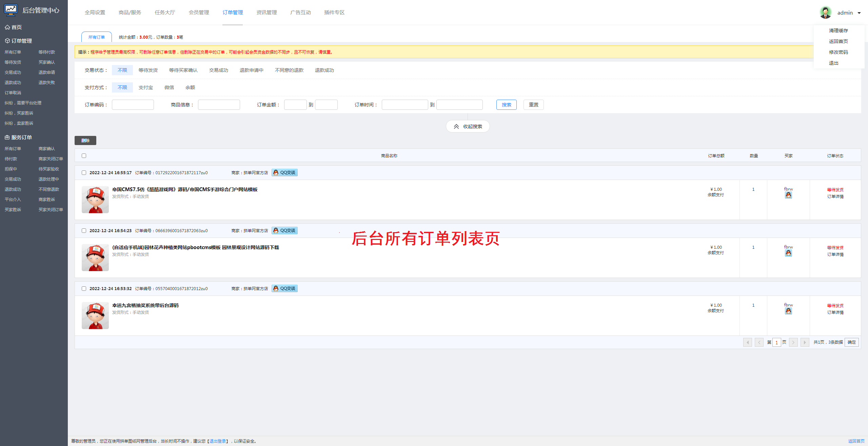Click buyer QQ icon in 园林花卉 order row
Image resolution: width=868 pixels, height=446 pixels.
(x=788, y=253)
